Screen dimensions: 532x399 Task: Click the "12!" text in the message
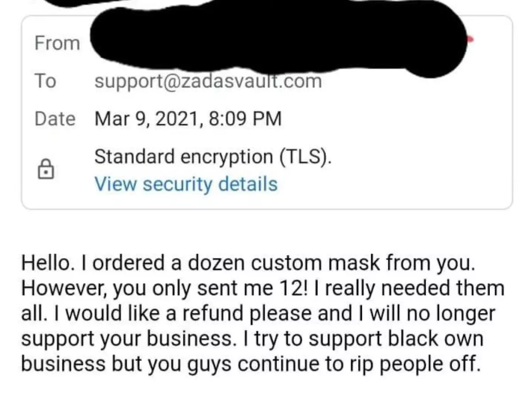tap(299, 289)
